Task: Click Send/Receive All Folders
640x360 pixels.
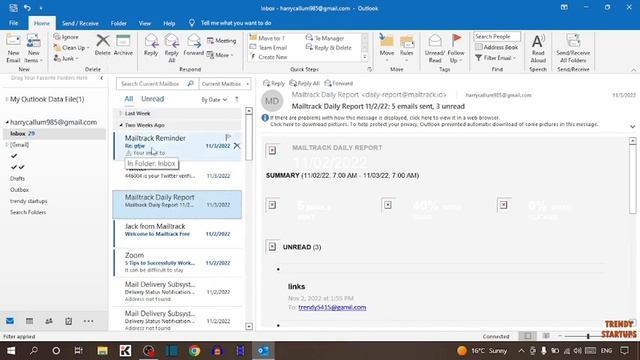Action: pos(573,48)
